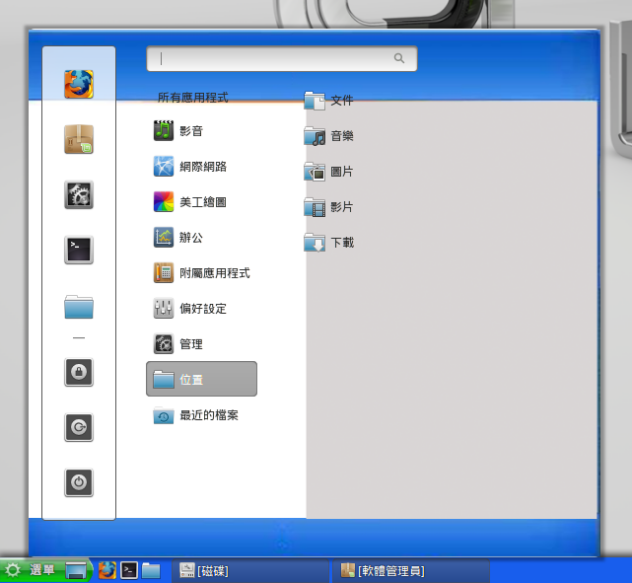Open the 音樂 music folder
Image resolution: width=632 pixels, height=583 pixels.
pyautogui.click(x=329, y=136)
